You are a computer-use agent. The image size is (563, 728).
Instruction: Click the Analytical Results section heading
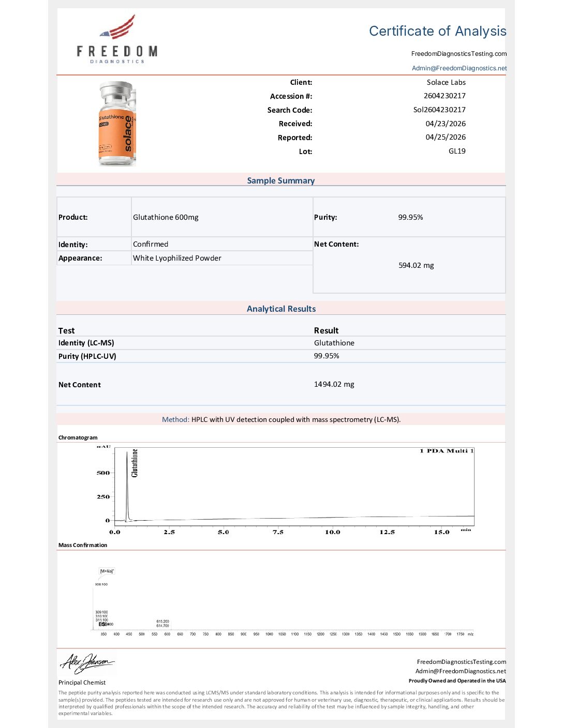[x=281, y=309]
